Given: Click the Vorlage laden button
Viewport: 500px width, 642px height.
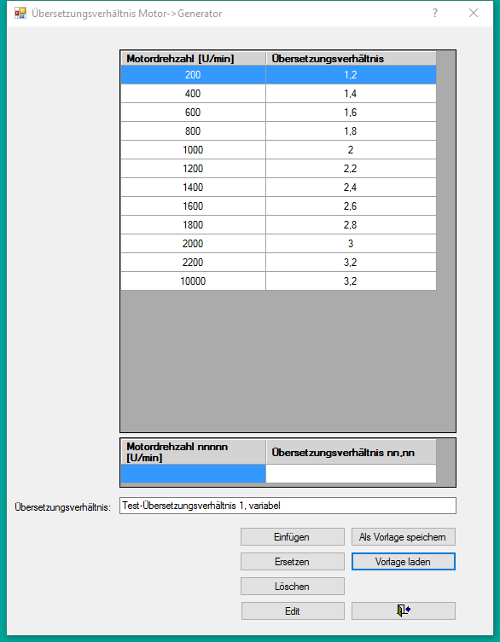Looking at the screenshot, I should point(403,561).
